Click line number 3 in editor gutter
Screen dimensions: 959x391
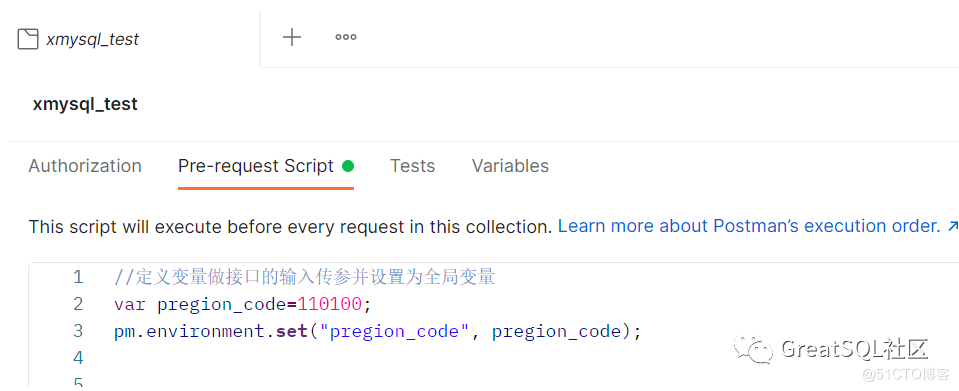point(78,331)
